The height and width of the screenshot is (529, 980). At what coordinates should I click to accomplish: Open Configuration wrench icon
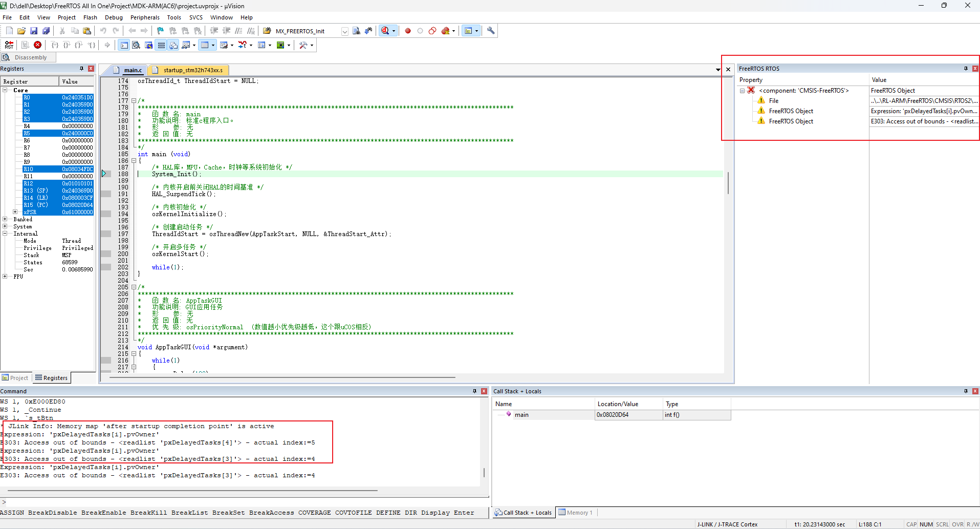[x=491, y=31]
